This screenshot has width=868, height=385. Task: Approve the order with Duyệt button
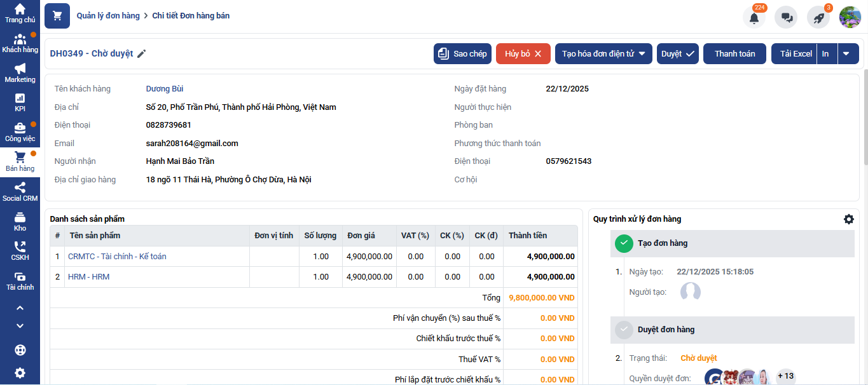677,54
